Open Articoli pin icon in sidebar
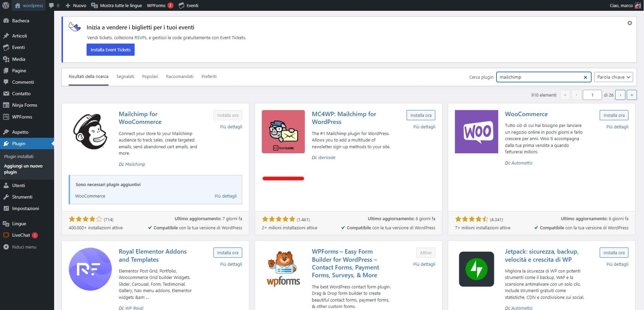The height and width of the screenshot is (310, 644). 6,36
